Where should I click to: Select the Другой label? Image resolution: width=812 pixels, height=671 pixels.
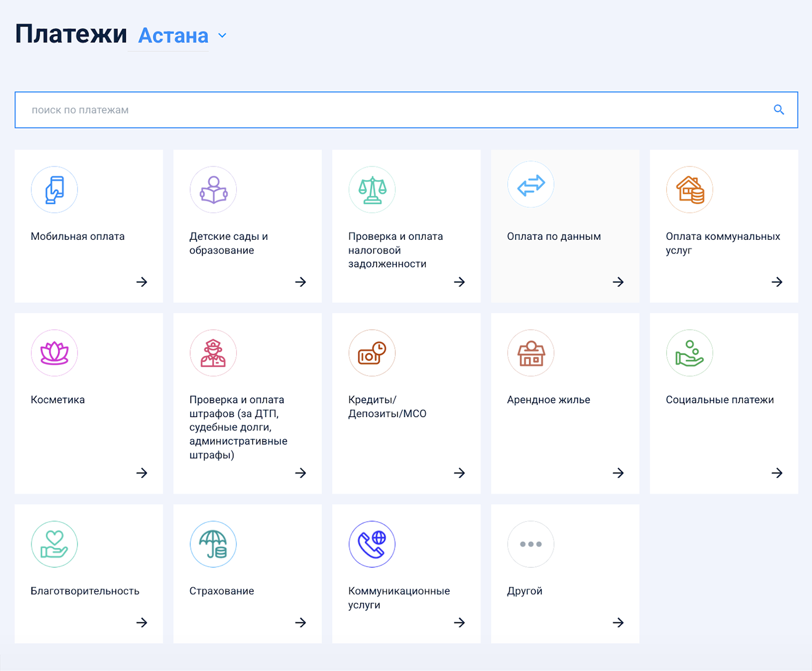pos(525,591)
